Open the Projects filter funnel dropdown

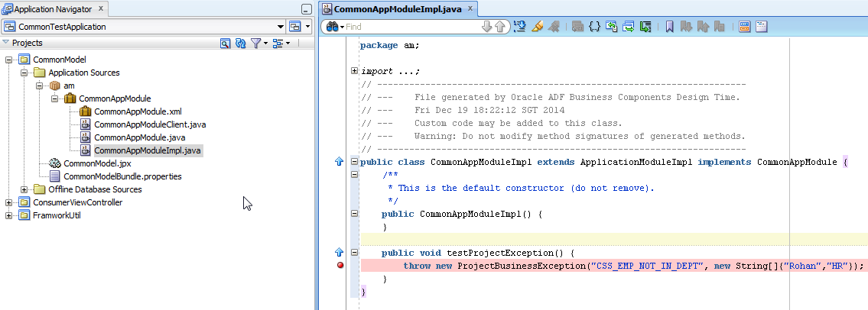click(x=258, y=43)
